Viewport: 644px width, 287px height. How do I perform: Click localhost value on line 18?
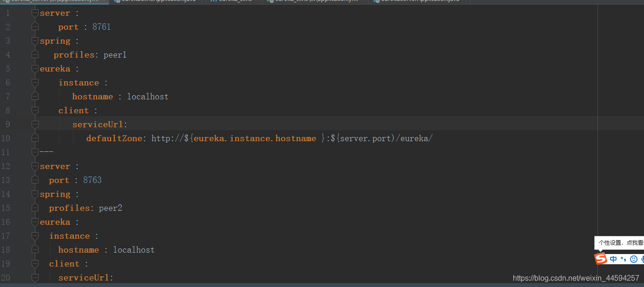[x=134, y=250]
